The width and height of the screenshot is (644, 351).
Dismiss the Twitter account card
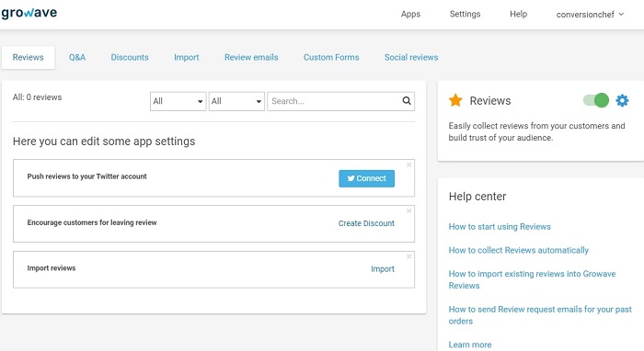pos(409,164)
